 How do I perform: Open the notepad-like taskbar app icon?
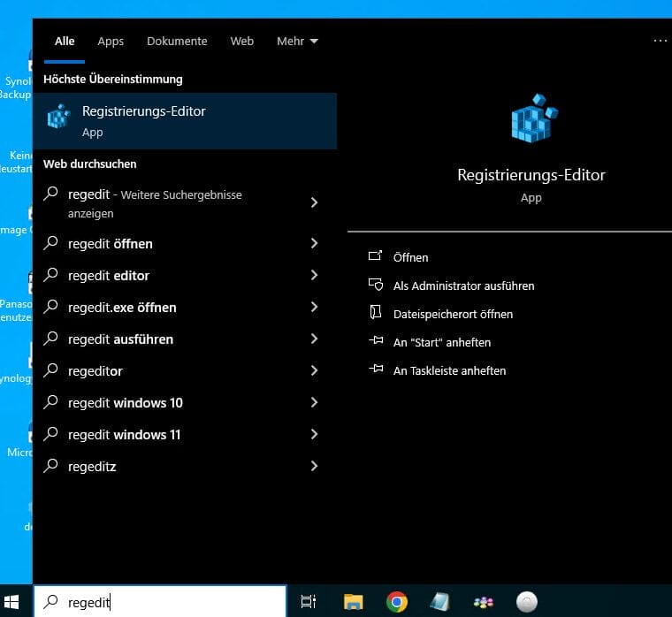click(439, 601)
